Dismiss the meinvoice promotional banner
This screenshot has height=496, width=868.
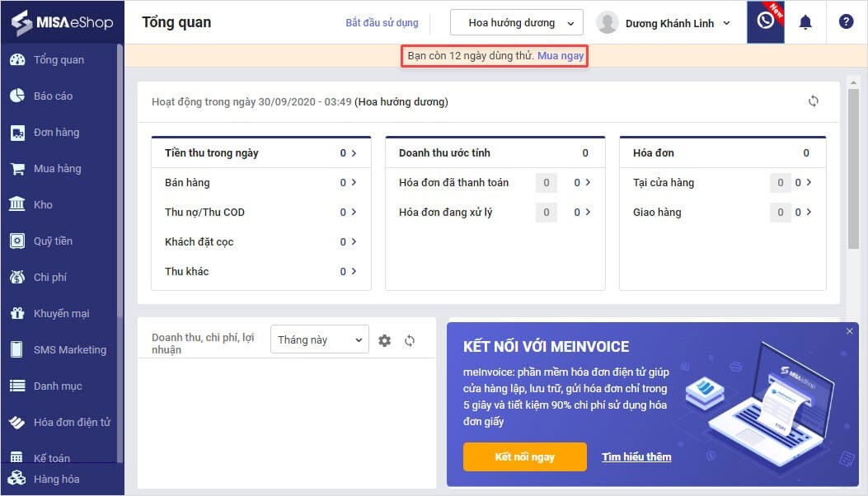(850, 330)
